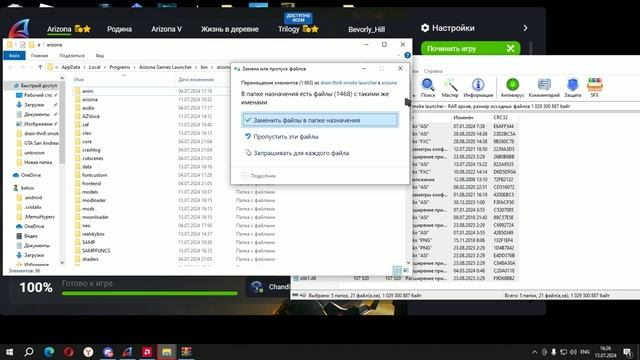Open the Файл tab in Explorer
This screenshot has height=360, width=640.
click(14, 56)
